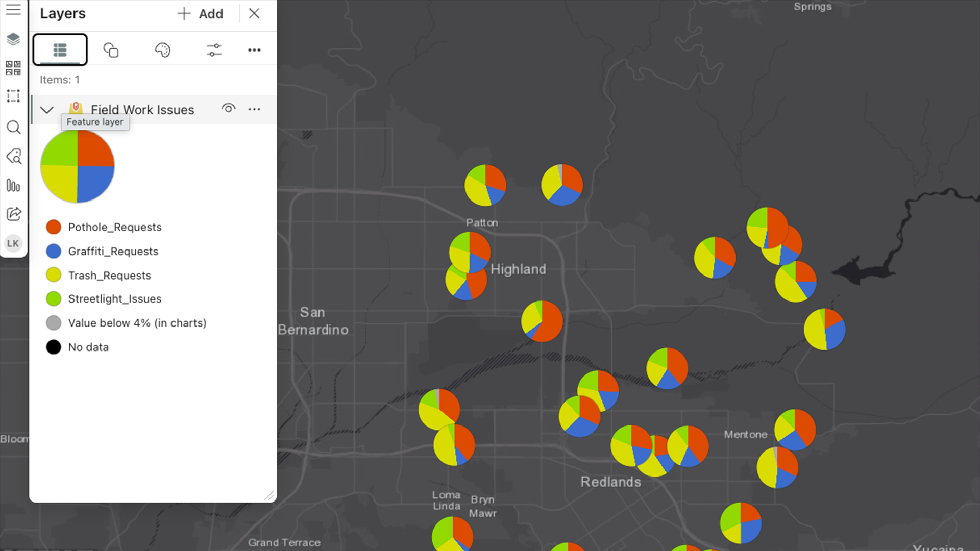
Task: Open the hamburger menu in sidebar
Action: click(13, 10)
